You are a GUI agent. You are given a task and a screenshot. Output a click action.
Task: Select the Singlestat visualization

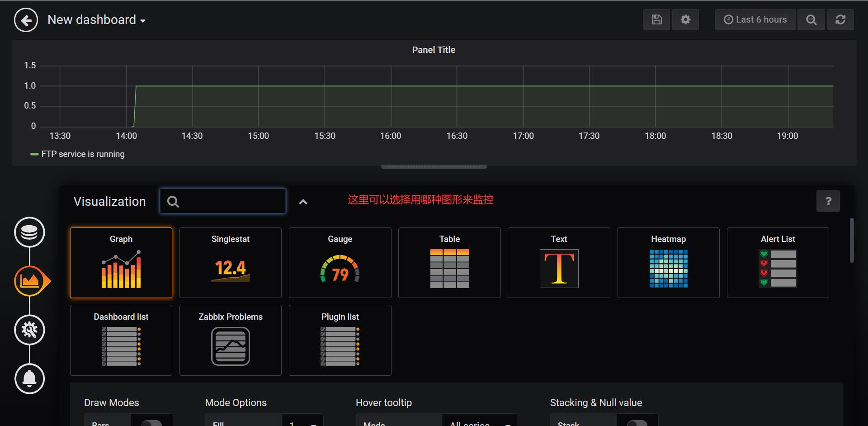tap(231, 263)
